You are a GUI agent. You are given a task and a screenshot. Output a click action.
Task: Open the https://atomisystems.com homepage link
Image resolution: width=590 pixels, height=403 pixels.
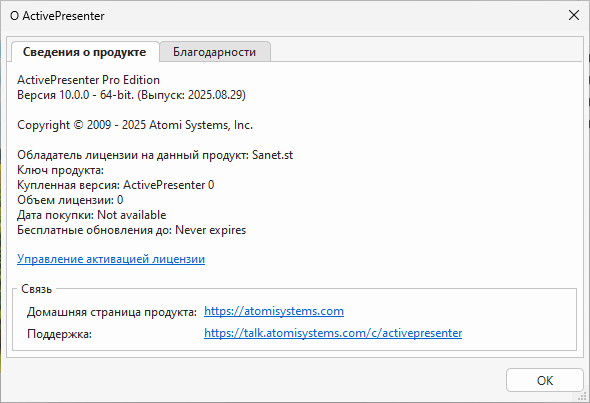point(274,311)
